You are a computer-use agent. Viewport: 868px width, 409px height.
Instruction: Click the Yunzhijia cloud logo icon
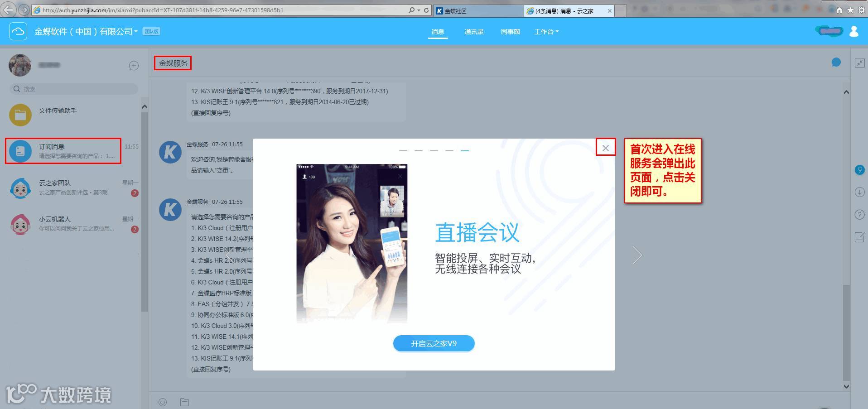pyautogui.click(x=18, y=31)
